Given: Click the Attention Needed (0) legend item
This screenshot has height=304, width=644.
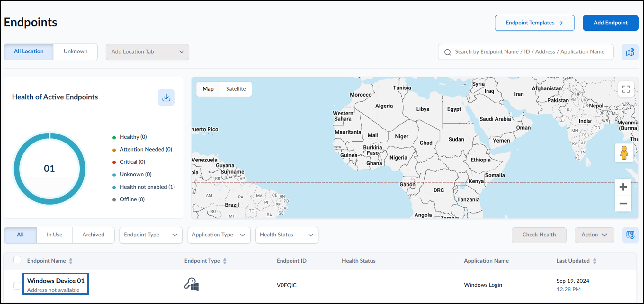Looking at the screenshot, I should point(142,150).
